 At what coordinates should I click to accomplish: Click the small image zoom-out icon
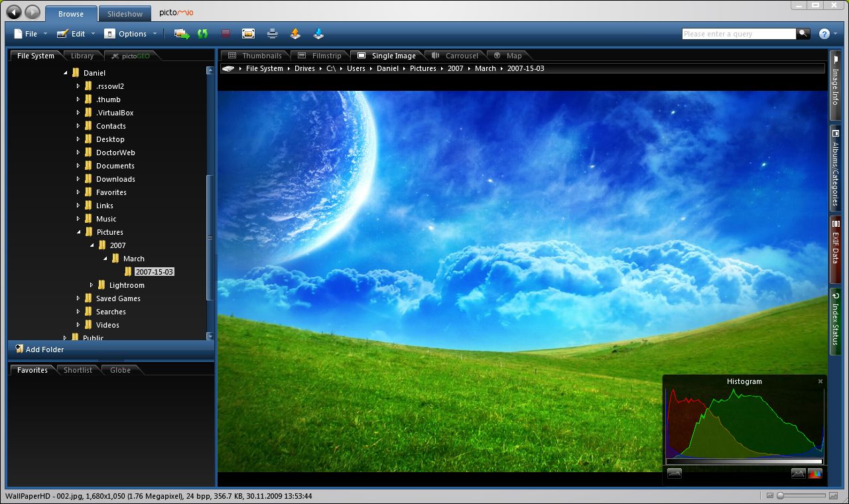770,495
